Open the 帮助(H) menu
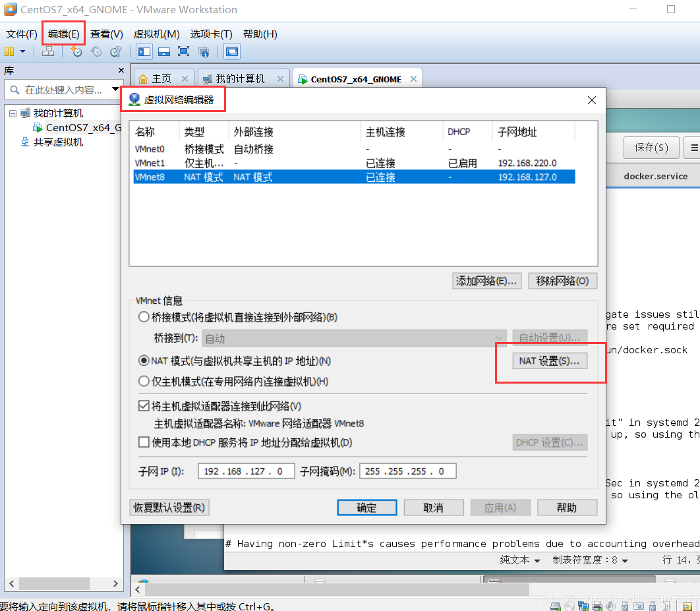700x611 pixels. click(260, 34)
